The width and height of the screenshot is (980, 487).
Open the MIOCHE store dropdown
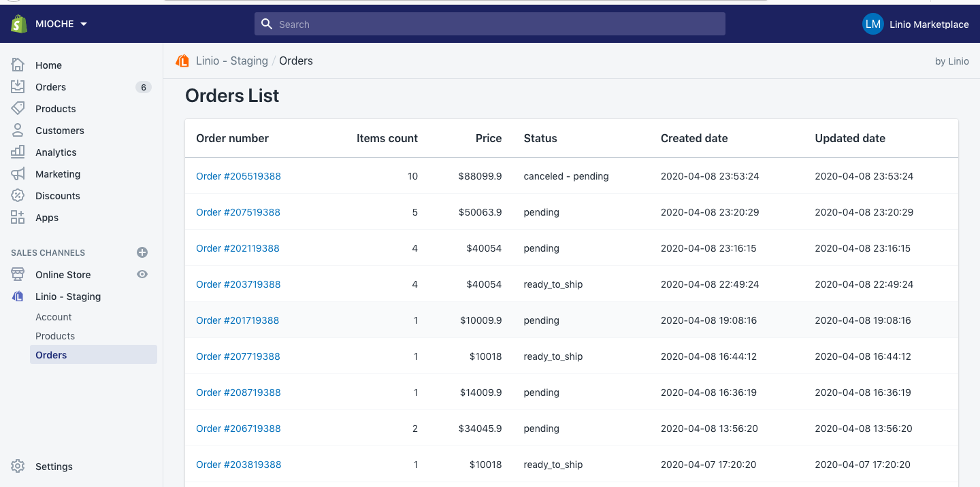(x=61, y=24)
